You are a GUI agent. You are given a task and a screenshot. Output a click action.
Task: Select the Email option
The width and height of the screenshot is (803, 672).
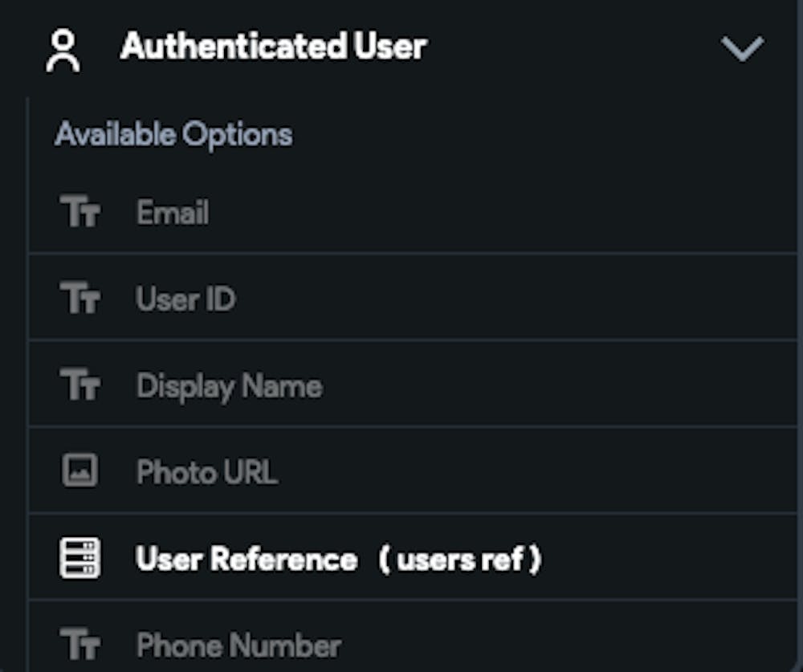173,214
